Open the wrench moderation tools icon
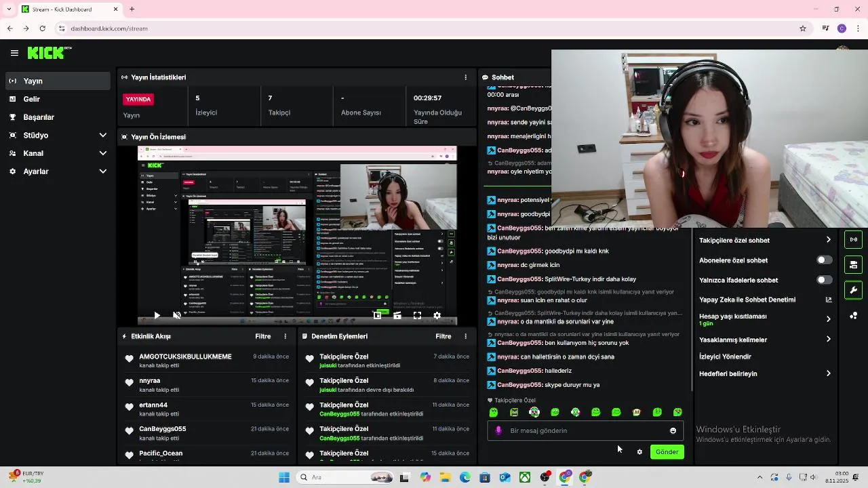This screenshot has width=868, height=488. [x=853, y=290]
